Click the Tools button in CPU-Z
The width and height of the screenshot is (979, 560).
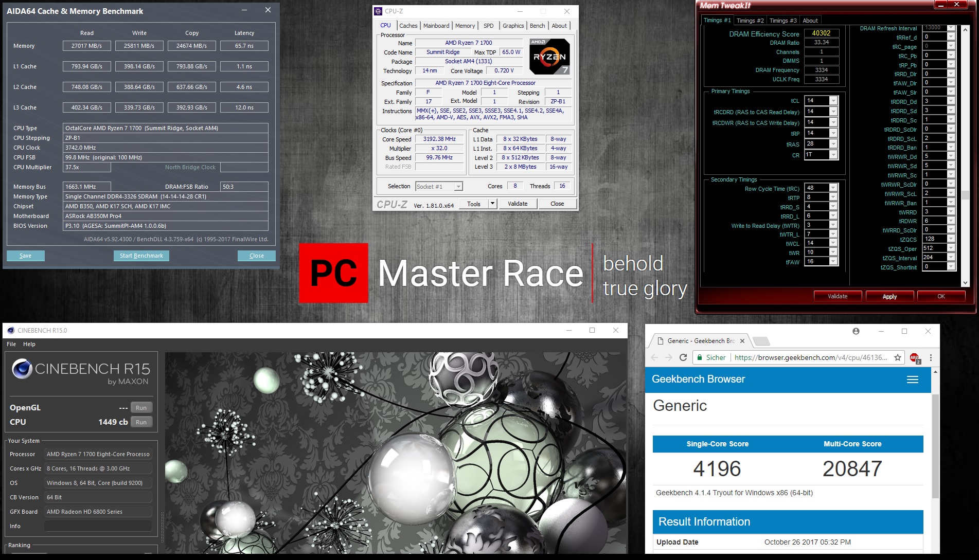474,204
